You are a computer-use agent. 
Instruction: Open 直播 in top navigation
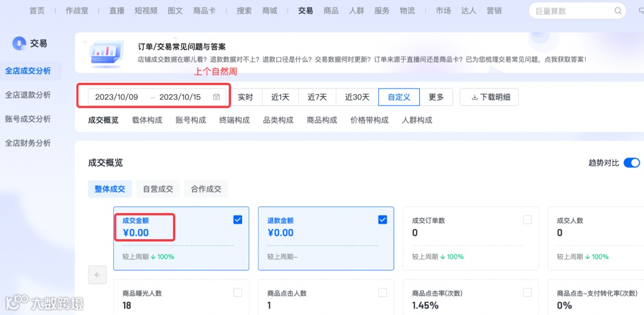117,11
